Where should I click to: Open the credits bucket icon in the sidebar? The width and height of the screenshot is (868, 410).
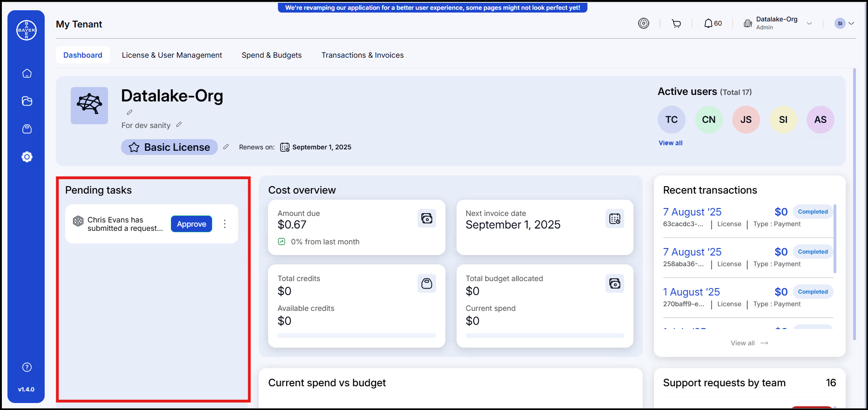[x=27, y=129]
